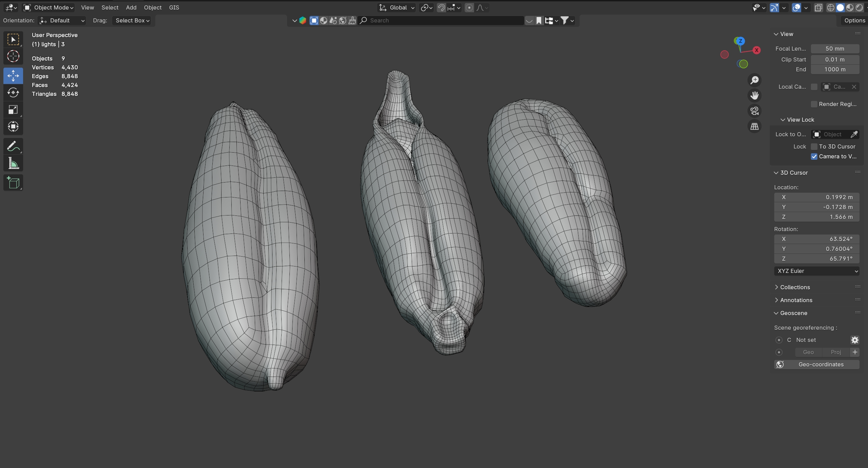Toggle camera view using camera icon
The width and height of the screenshot is (868, 468).
[x=755, y=111]
